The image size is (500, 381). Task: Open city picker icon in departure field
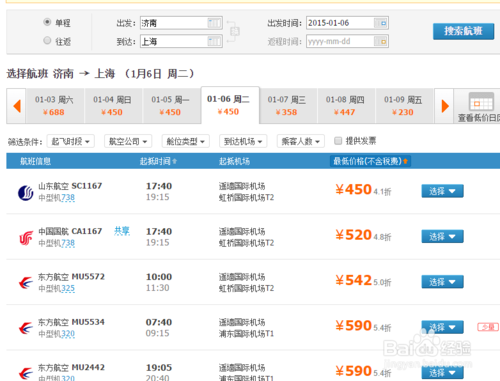coord(214,23)
